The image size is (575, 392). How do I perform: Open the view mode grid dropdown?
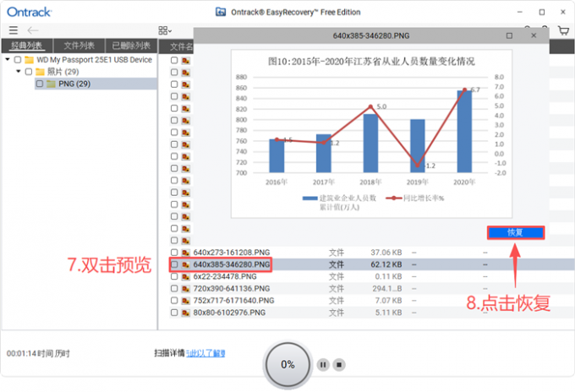click(165, 30)
